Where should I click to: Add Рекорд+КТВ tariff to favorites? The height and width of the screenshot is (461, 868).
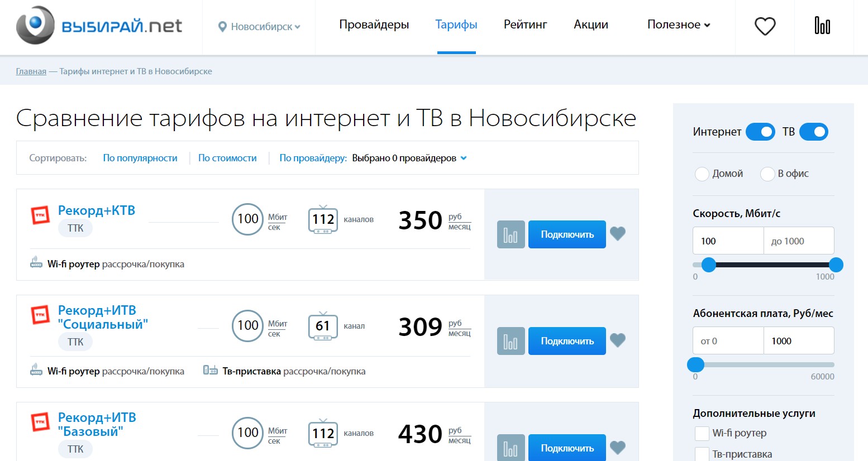click(617, 234)
